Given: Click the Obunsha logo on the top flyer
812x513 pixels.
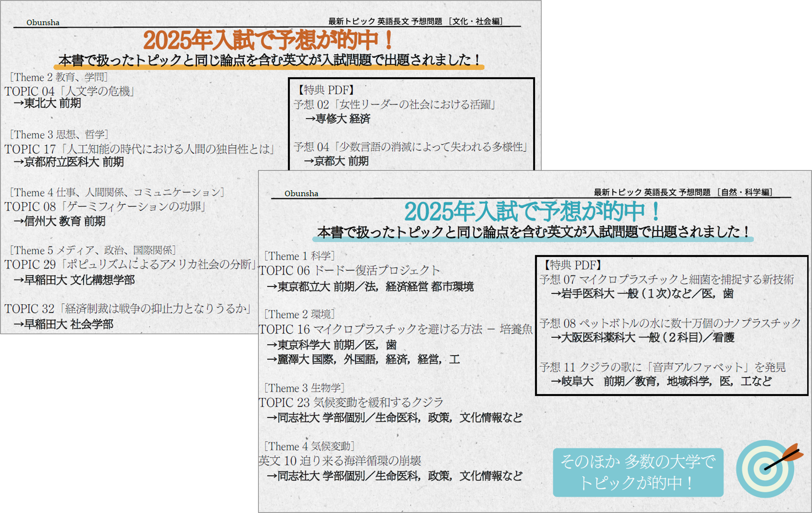Looking at the screenshot, I should click(43, 23).
